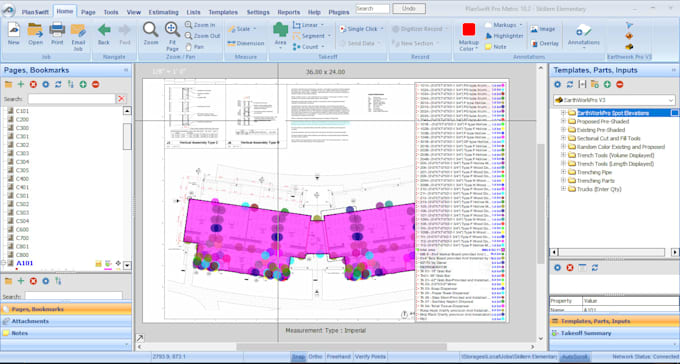This screenshot has height=364, width=680.
Task: Select page A101 in the list
Action: pyautogui.click(x=24, y=263)
